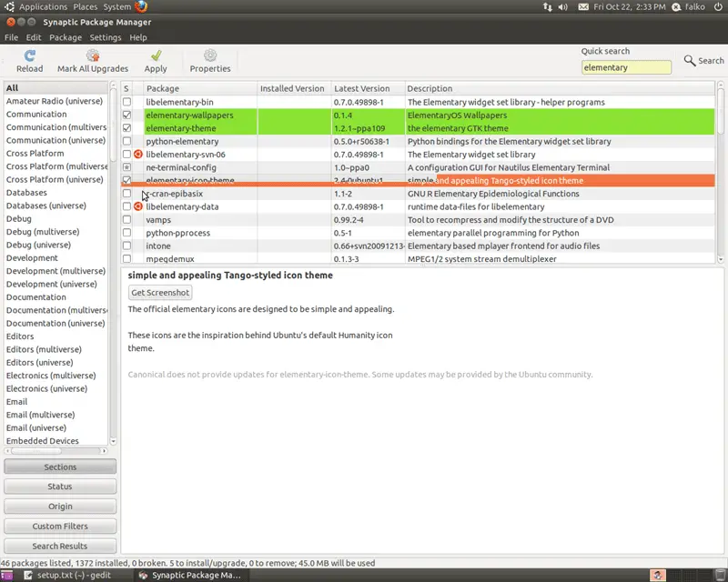
Task: Sort by the Latest Version column header
Action: coord(368,88)
